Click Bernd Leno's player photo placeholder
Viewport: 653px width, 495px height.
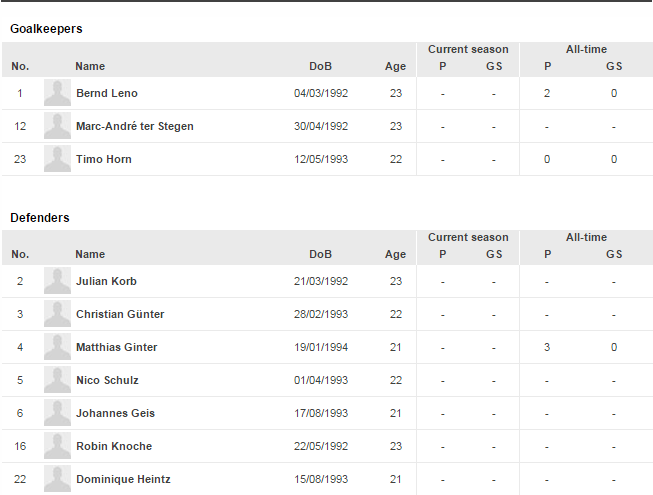[57, 93]
